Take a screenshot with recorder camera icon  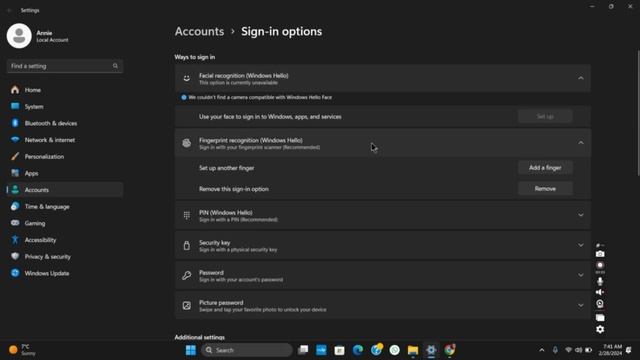click(x=600, y=254)
